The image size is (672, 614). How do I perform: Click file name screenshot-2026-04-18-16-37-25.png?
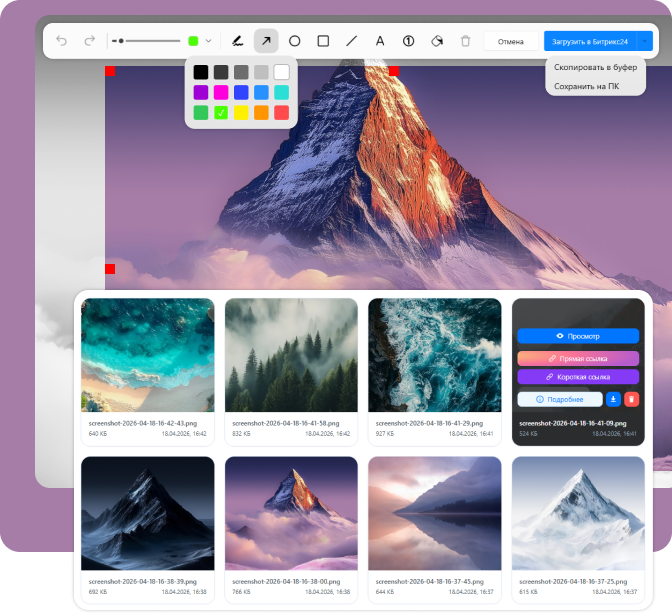[x=573, y=581]
